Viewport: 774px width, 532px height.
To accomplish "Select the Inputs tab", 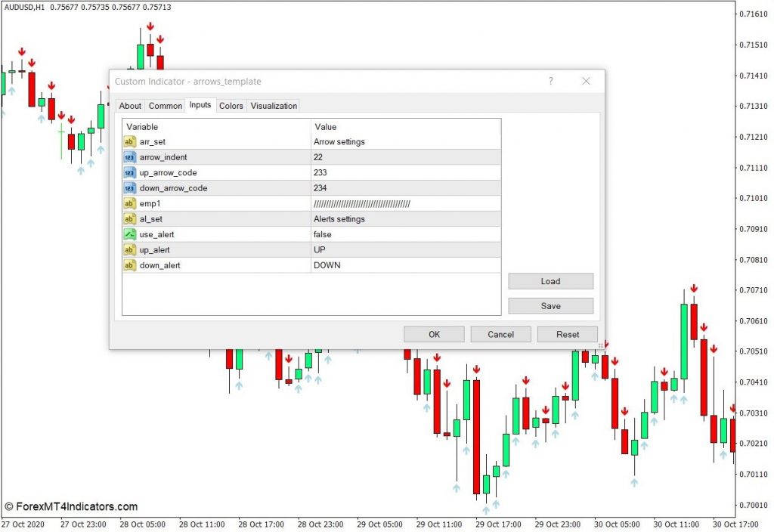I will [200, 104].
